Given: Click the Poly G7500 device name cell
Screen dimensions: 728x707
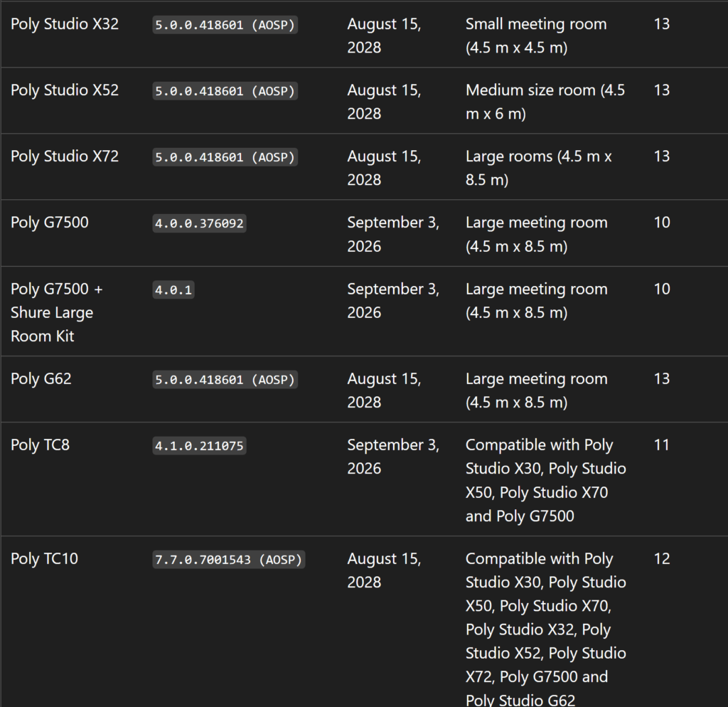Looking at the screenshot, I should coord(50,223).
